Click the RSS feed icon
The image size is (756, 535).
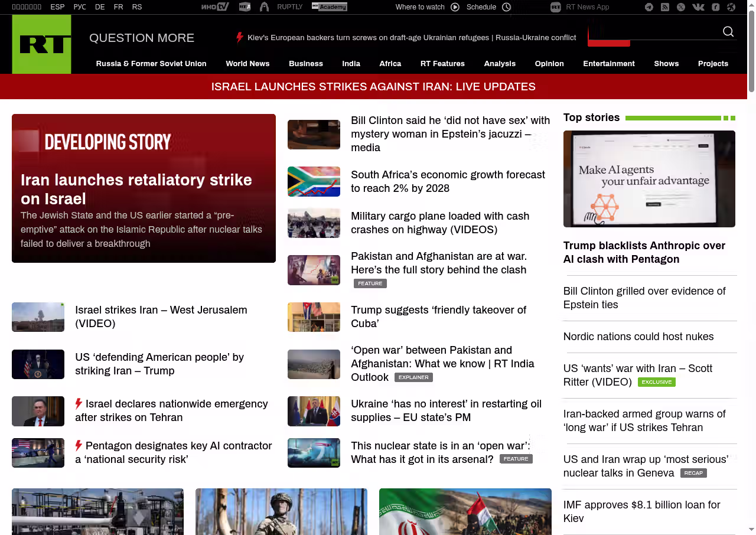(665, 7)
